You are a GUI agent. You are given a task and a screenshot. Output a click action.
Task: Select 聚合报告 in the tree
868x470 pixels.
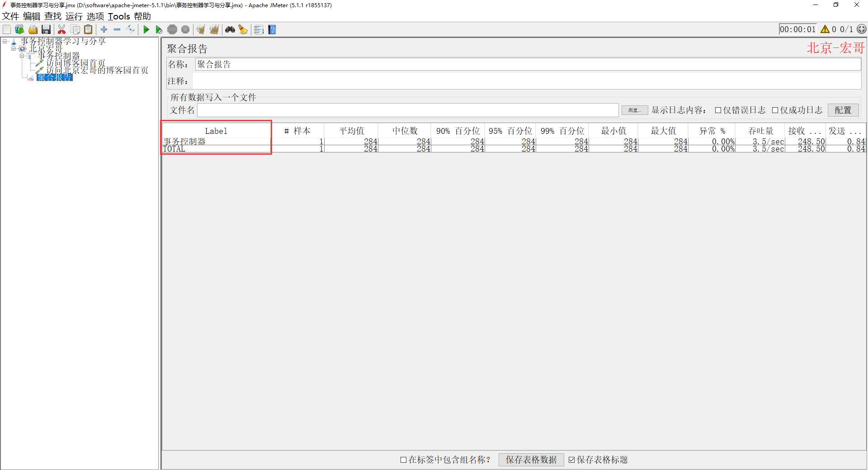point(54,77)
